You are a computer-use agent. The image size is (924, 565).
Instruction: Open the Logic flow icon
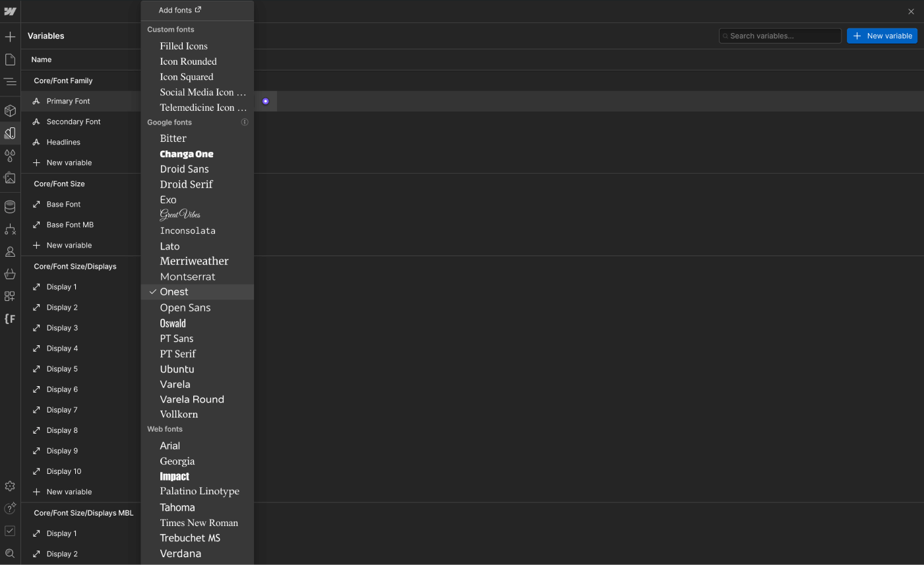pyautogui.click(x=10, y=230)
